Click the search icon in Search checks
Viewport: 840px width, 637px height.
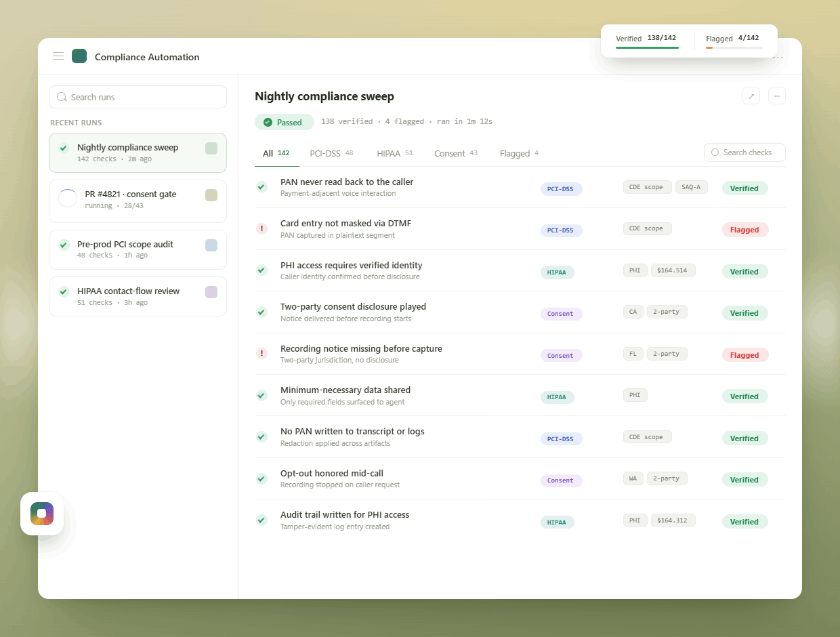tap(714, 152)
